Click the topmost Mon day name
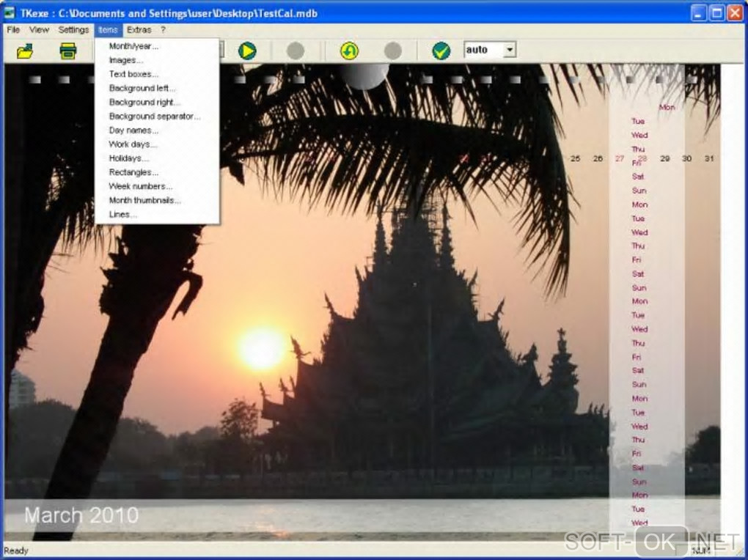 pos(667,107)
